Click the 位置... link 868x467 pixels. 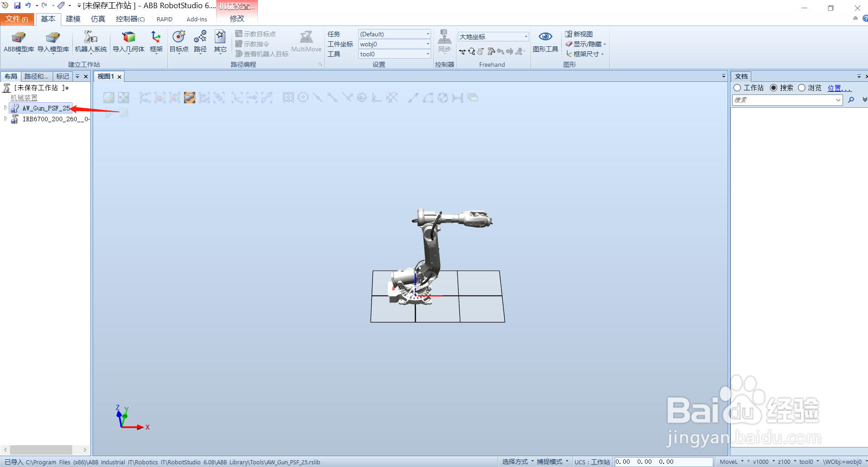[839, 88]
